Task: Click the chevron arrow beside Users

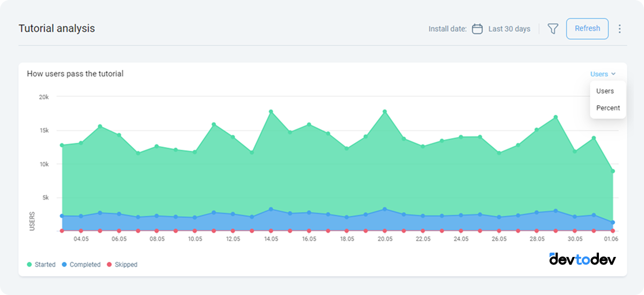Action: tap(613, 74)
